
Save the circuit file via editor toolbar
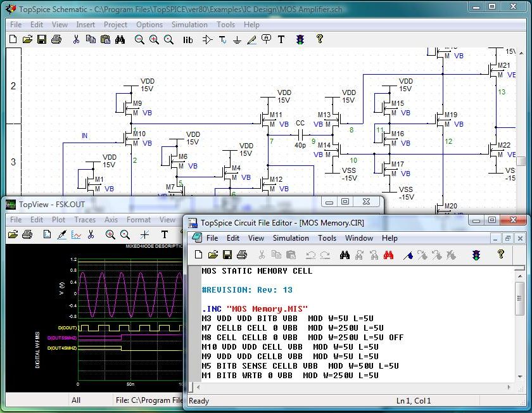[227, 255]
